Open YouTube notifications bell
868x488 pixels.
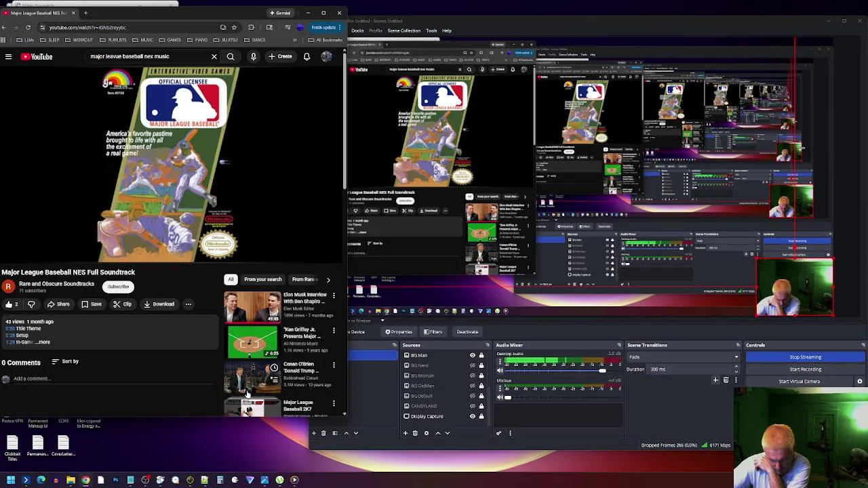pyautogui.click(x=307, y=57)
